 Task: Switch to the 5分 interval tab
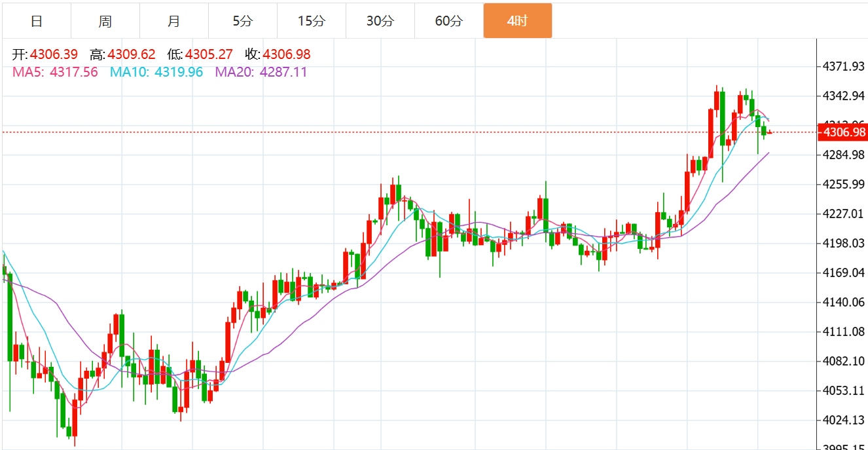click(242, 21)
